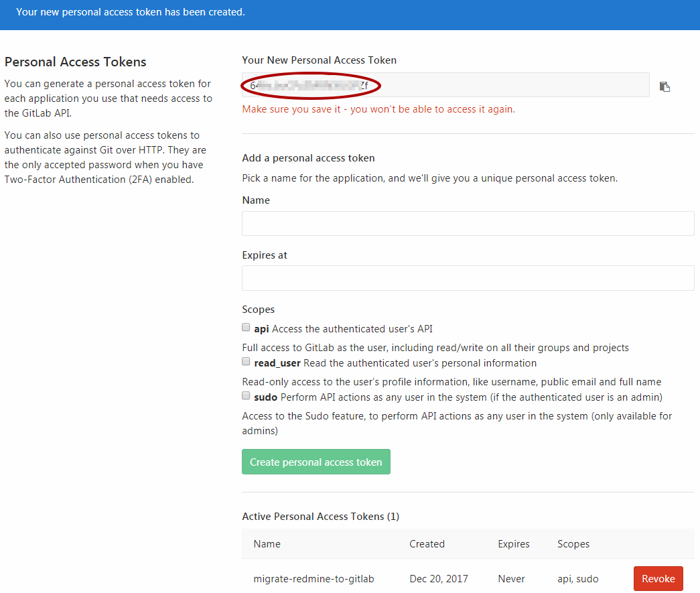Image resolution: width=700 pixels, height=593 pixels.
Task: Enable the api scope checkbox
Action: [246, 326]
